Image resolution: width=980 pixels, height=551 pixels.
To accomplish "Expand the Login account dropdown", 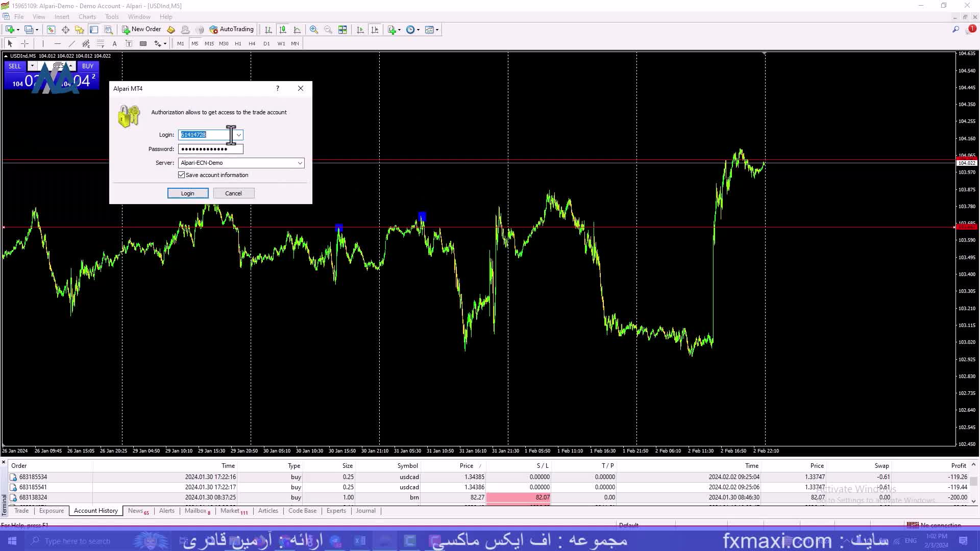I will tap(239, 135).
